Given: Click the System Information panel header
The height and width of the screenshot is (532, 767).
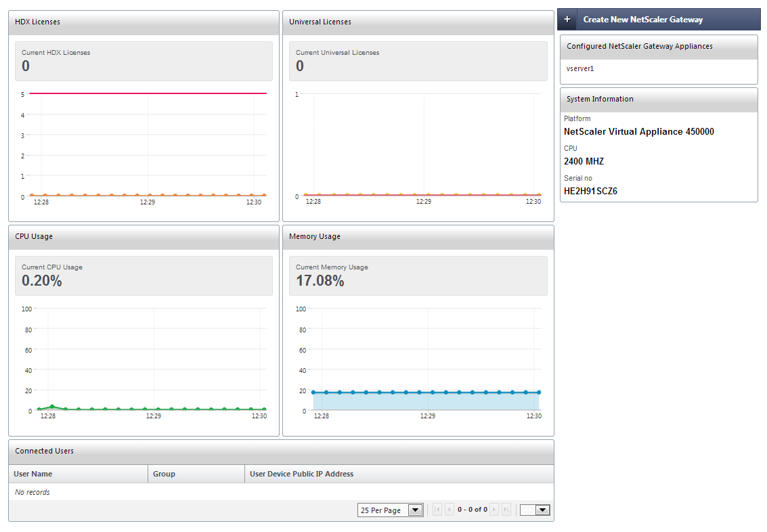Looking at the screenshot, I should click(x=659, y=99).
